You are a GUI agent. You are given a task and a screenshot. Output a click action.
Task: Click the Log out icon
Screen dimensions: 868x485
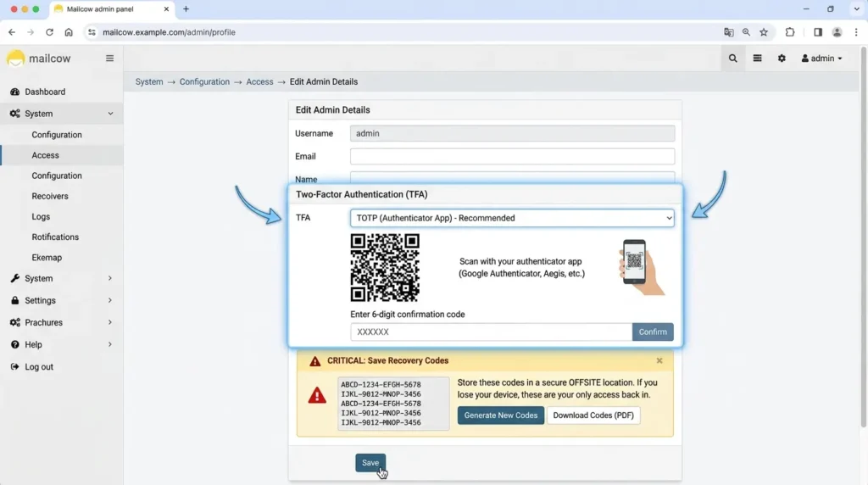(15, 366)
